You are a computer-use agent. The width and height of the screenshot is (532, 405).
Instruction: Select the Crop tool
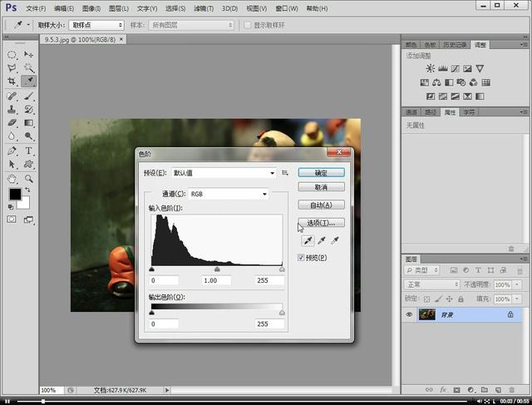click(x=12, y=81)
